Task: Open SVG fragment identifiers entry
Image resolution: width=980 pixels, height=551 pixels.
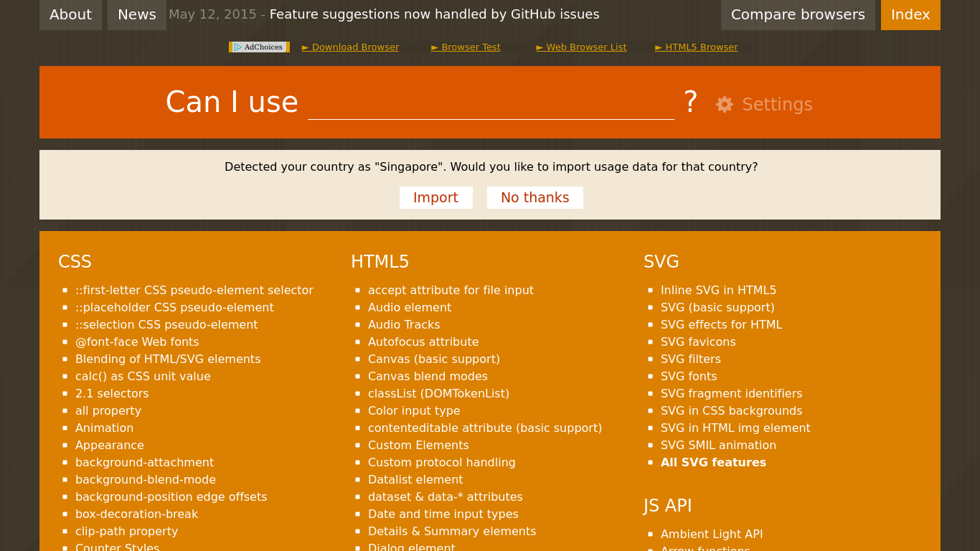Action: click(x=732, y=394)
